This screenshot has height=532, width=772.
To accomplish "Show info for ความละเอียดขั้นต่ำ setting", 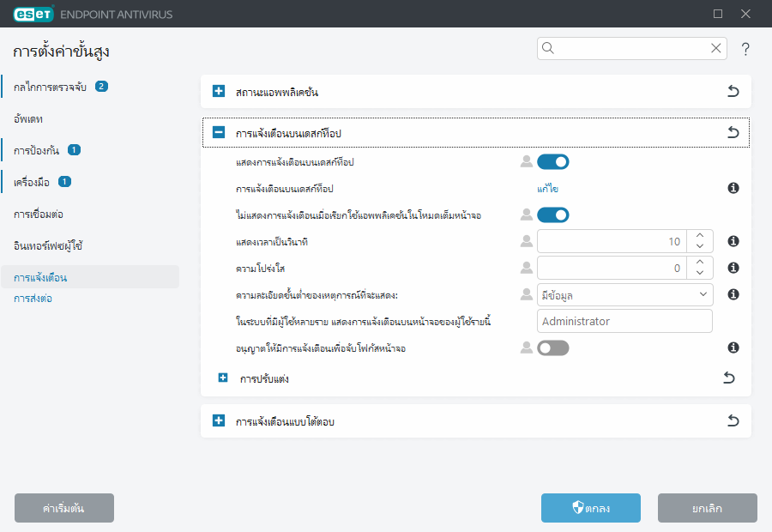I will click(x=733, y=294).
